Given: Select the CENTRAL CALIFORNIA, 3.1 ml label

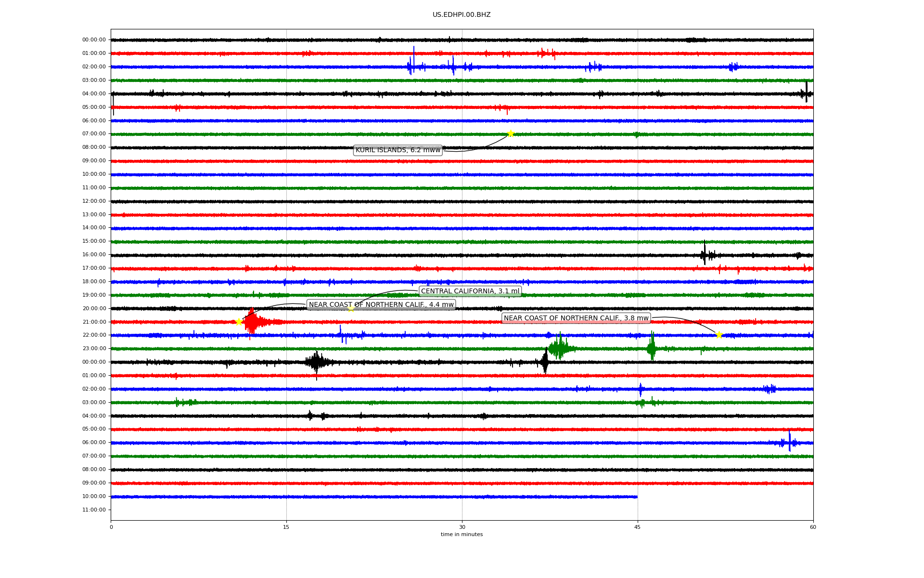Looking at the screenshot, I should (470, 291).
